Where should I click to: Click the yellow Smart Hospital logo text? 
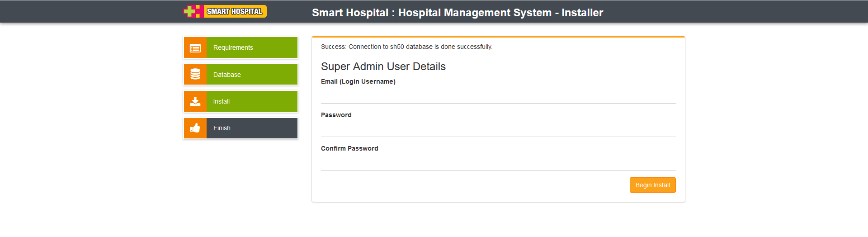(x=235, y=11)
